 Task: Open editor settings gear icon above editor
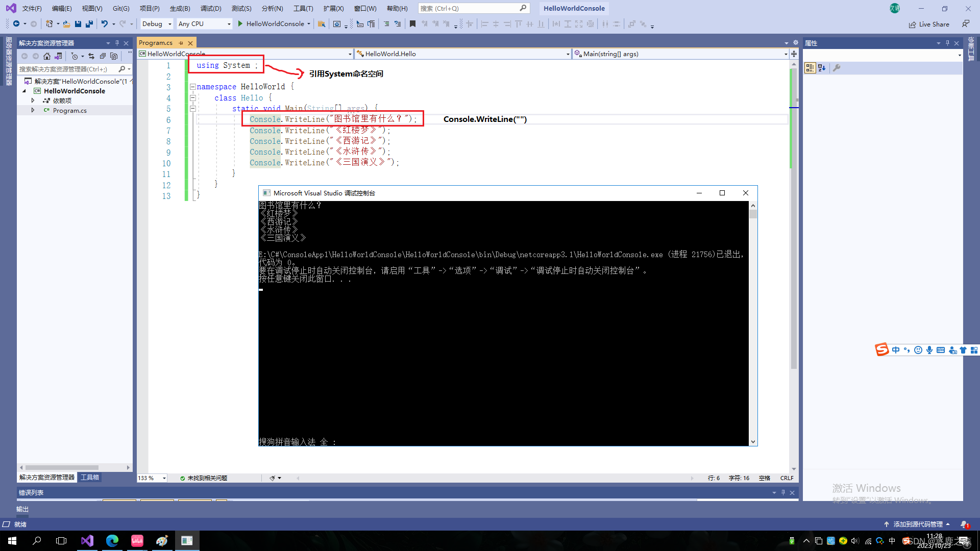click(795, 43)
